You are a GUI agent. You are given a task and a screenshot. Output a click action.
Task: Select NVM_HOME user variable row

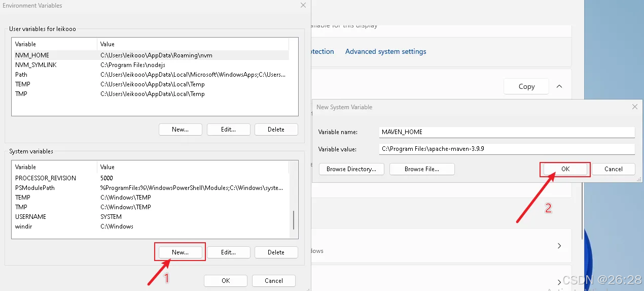(150, 55)
